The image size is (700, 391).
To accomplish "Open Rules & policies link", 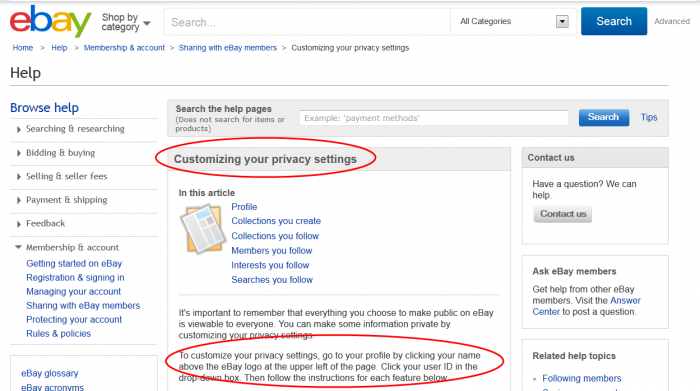I will point(58,334).
